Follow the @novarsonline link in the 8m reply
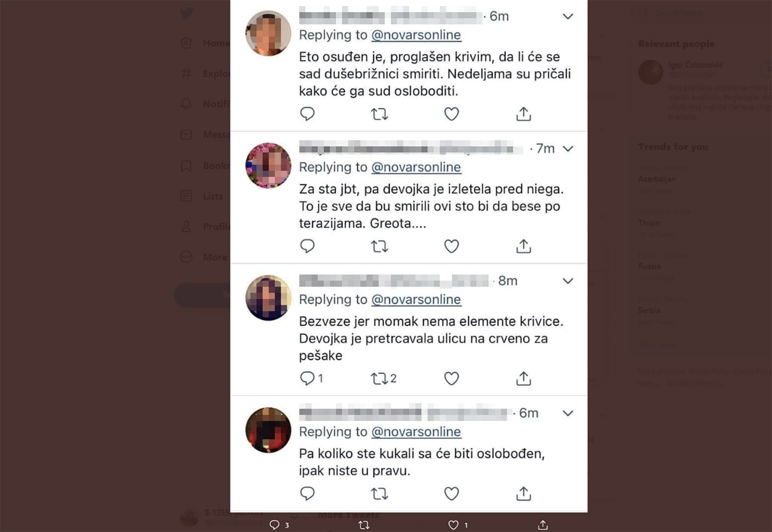Image resolution: width=772 pixels, height=532 pixels. (x=416, y=300)
